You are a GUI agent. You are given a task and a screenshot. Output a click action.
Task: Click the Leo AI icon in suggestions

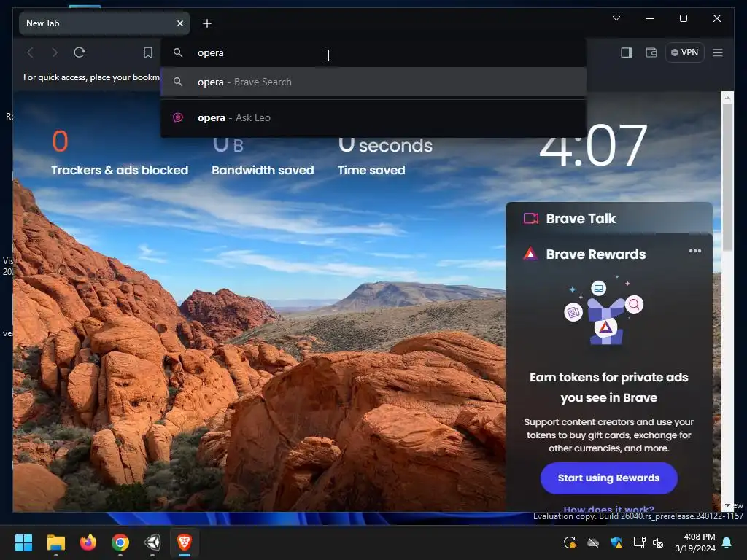(178, 117)
